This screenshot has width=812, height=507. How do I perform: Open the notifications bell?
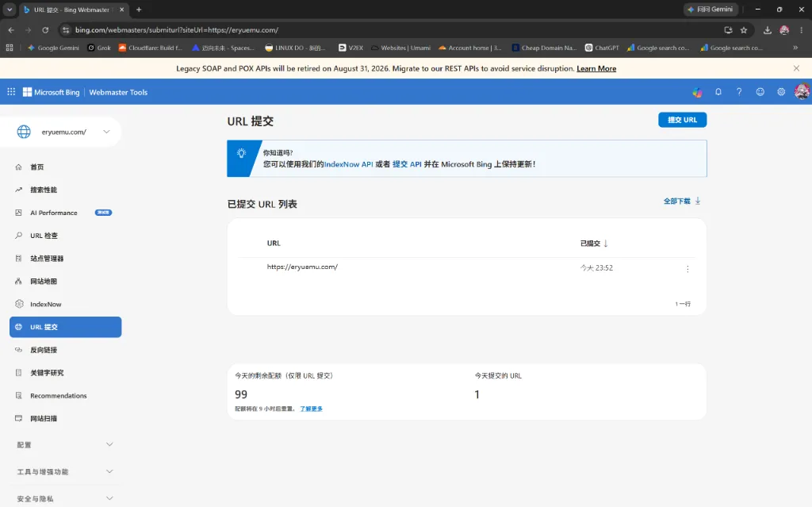pyautogui.click(x=718, y=92)
